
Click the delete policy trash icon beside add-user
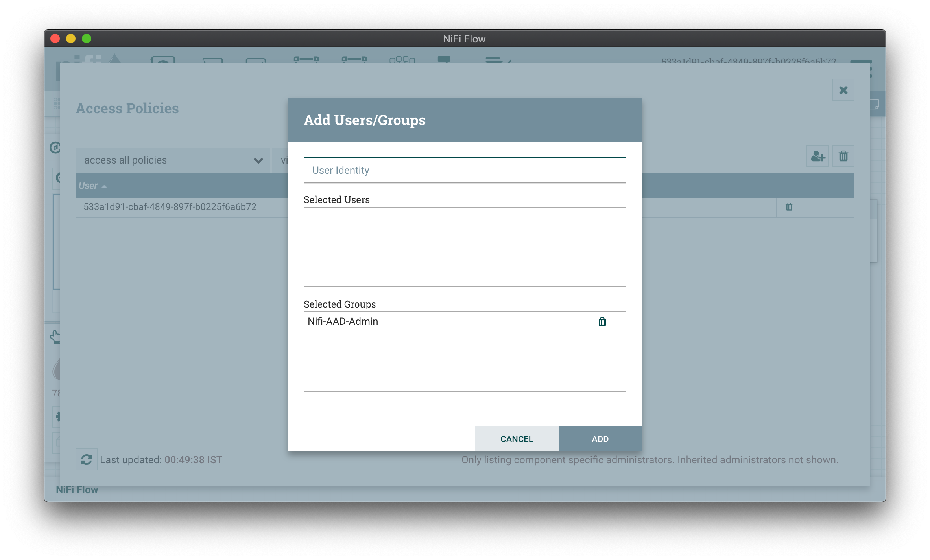(x=843, y=156)
